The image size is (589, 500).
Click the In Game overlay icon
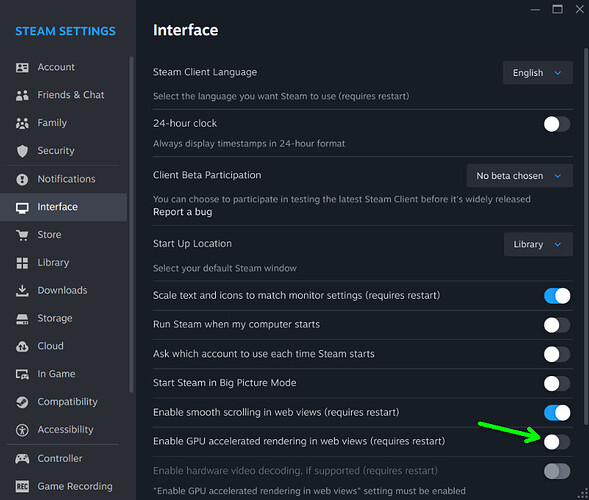22,374
